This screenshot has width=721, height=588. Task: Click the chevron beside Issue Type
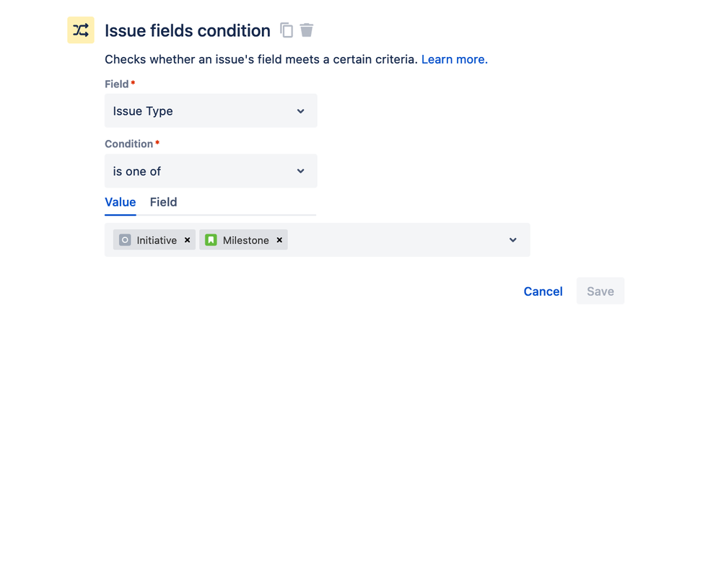300,111
